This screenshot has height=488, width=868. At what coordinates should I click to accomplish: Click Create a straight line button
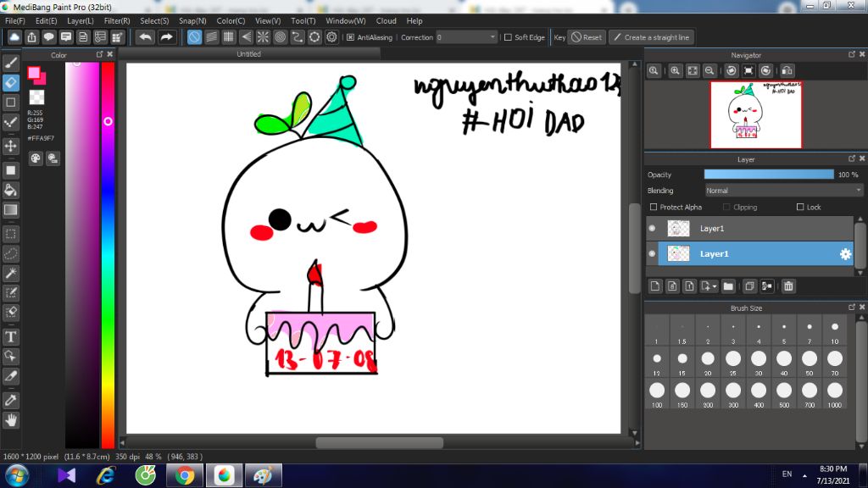pyautogui.click(x=652, y=37)
